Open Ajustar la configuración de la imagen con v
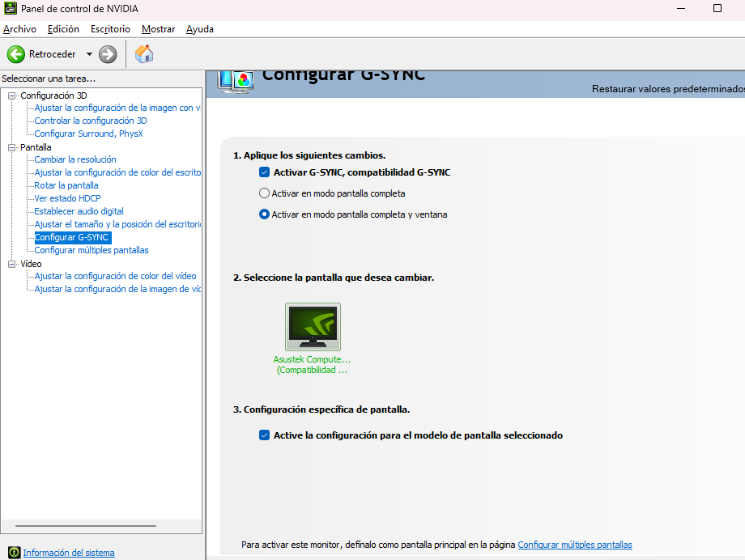Screen dimensions: 745x560 pos(117,108)
